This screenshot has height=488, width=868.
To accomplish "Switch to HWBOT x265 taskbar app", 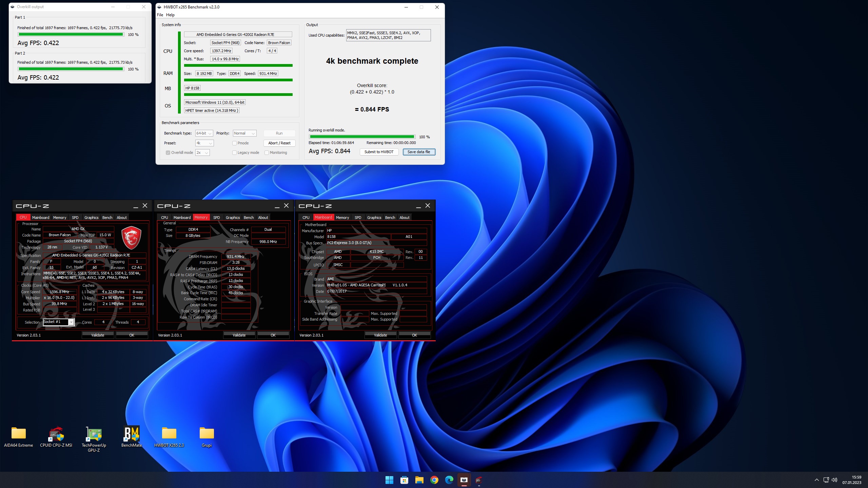I will click(464, 480).
